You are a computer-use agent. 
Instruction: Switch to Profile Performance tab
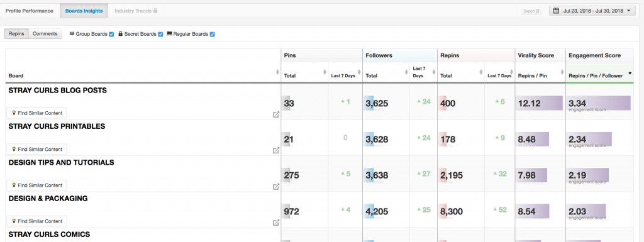pos(29,11)
